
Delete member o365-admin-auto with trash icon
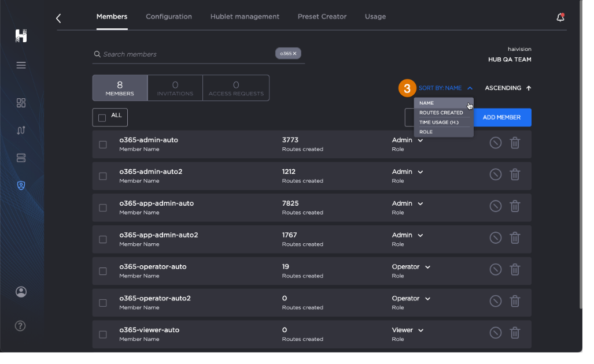coord(515,143)
